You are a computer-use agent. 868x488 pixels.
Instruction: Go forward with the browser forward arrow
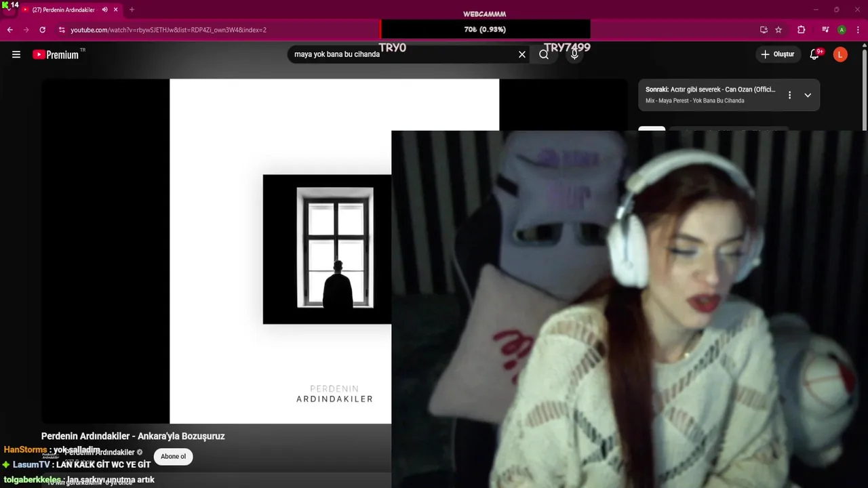tap(26, 30)
